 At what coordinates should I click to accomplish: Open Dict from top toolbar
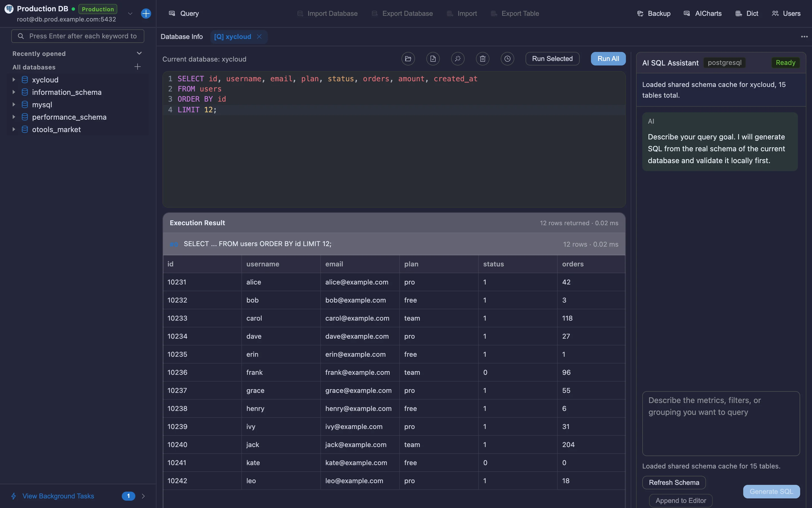tap(747, 14)
